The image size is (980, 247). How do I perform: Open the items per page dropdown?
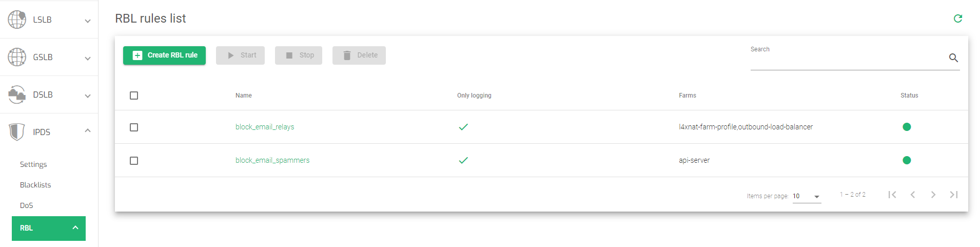coord(807,196)
